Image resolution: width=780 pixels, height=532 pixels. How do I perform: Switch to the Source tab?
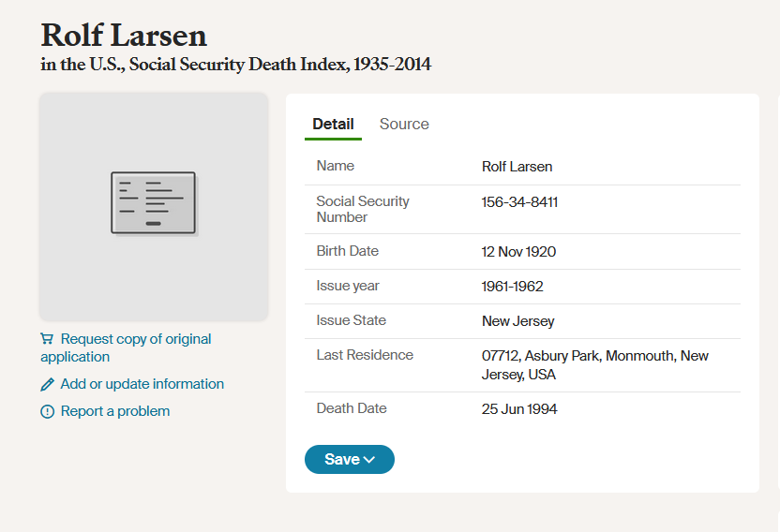click(404, 124)
